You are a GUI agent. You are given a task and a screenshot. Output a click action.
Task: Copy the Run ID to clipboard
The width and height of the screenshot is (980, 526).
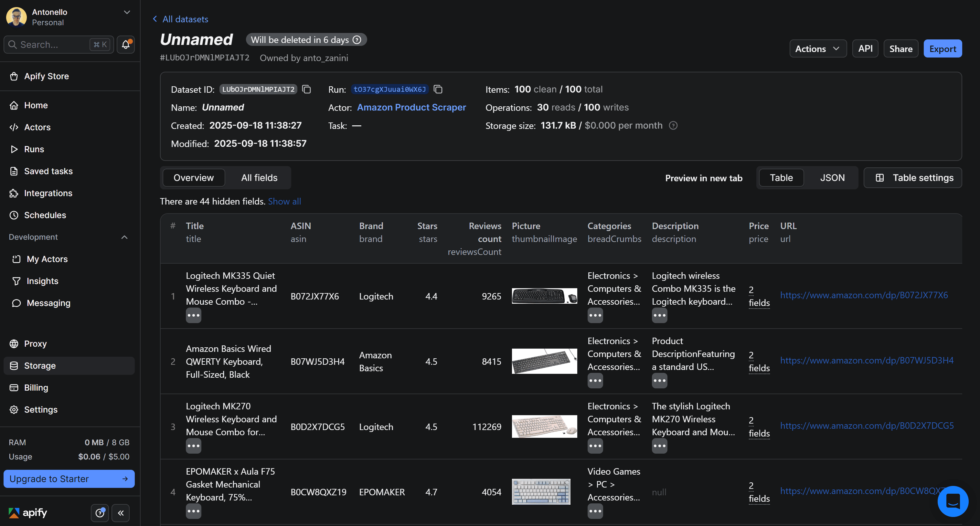(x=438, y=89)
